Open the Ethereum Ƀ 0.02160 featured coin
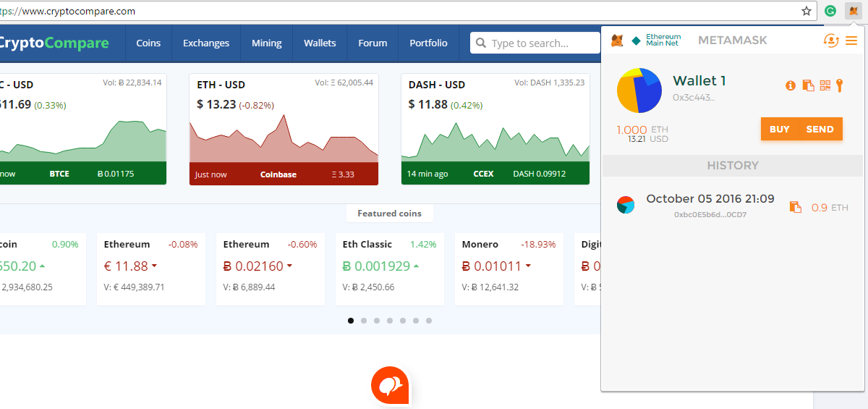The width and height of the screenshot is (868, 409). tap(270, 269)
